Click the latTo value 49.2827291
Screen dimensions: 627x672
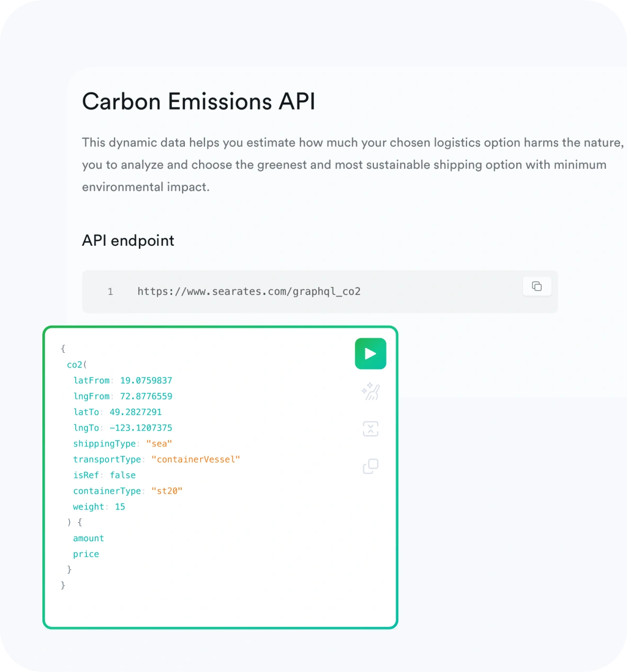click(136, 412)
